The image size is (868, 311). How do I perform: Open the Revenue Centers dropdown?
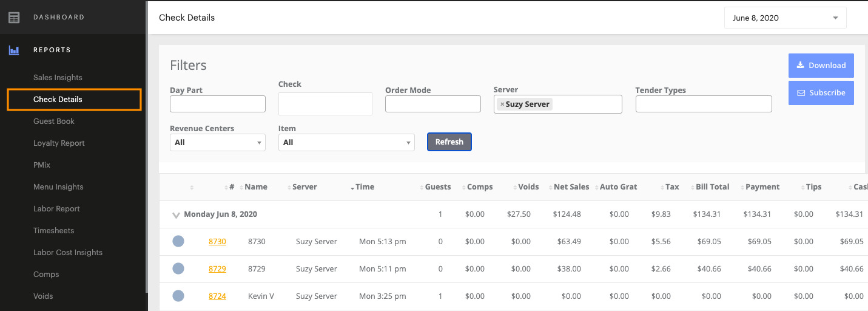click(218, 142)
